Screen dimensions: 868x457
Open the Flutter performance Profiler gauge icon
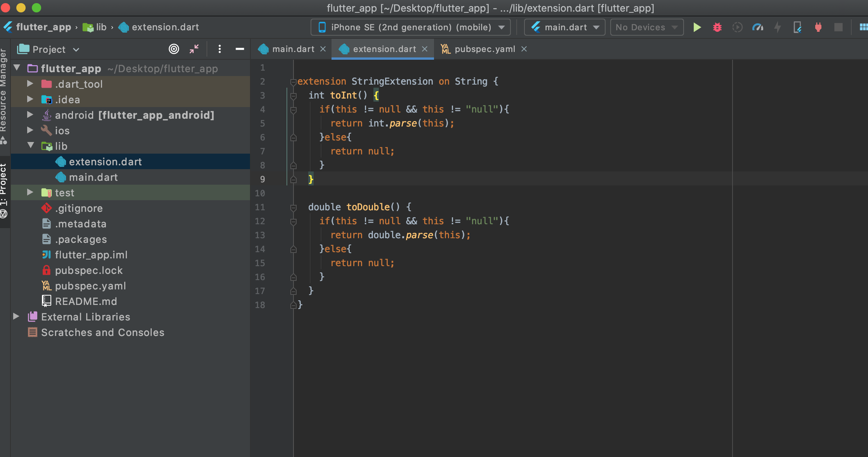click(x=757, y=27)
